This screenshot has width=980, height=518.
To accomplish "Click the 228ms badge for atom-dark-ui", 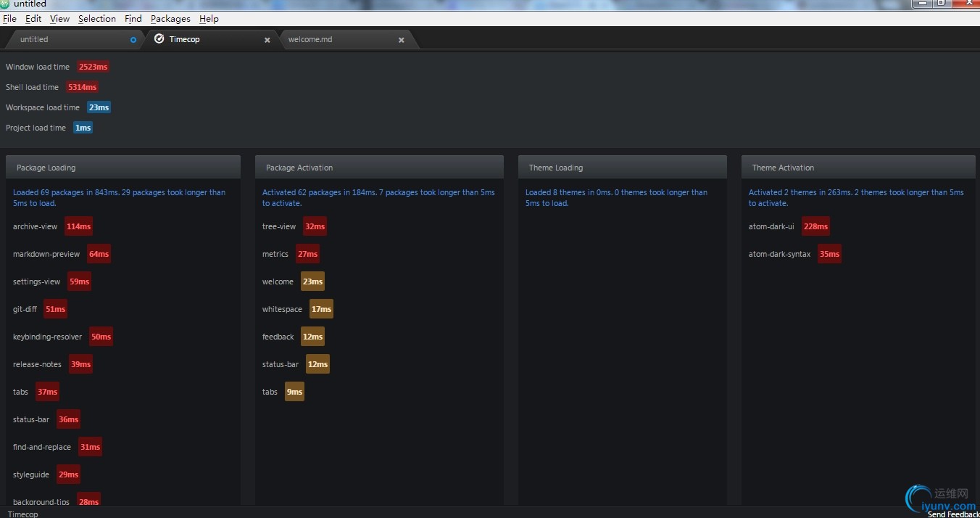I will click(x=815, y=226).
